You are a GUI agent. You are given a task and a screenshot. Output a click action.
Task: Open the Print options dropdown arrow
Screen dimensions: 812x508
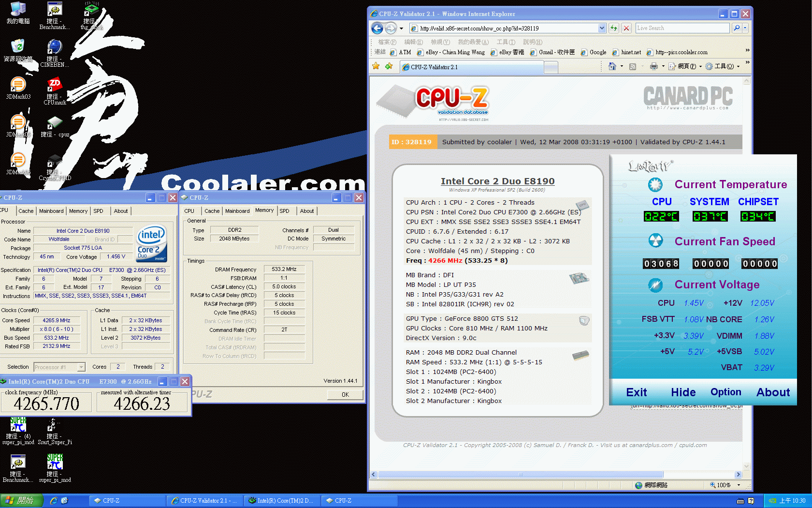(663, 66)
